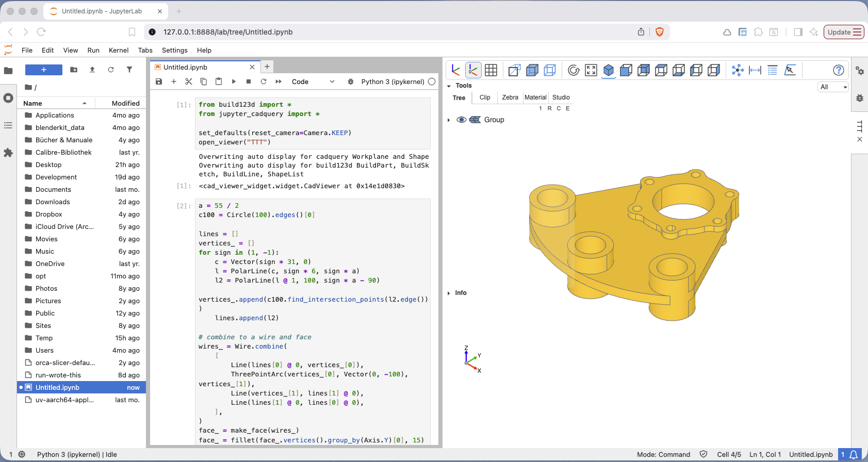Toggle transparent rendering cube icon
This screenshot has height=462, width=868.
pos(550,70)
